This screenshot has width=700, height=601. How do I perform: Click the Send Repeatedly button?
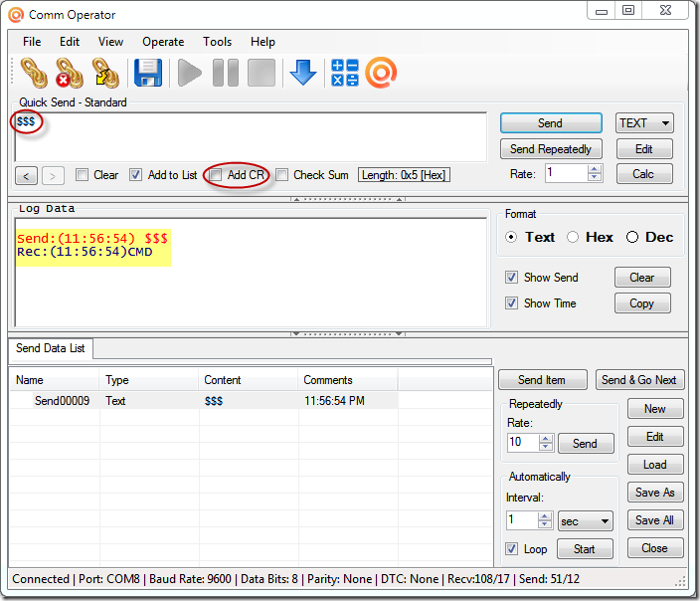[x=551, y=149]
